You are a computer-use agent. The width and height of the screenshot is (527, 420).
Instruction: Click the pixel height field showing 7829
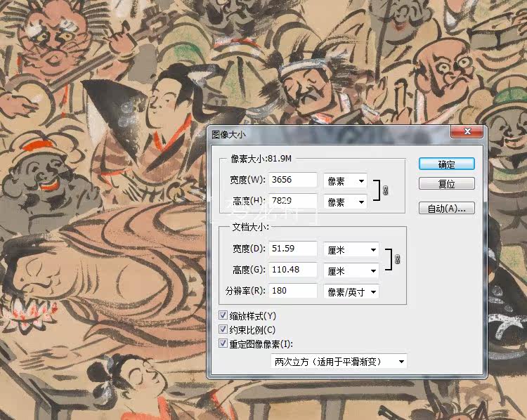(x=293, y=201)
